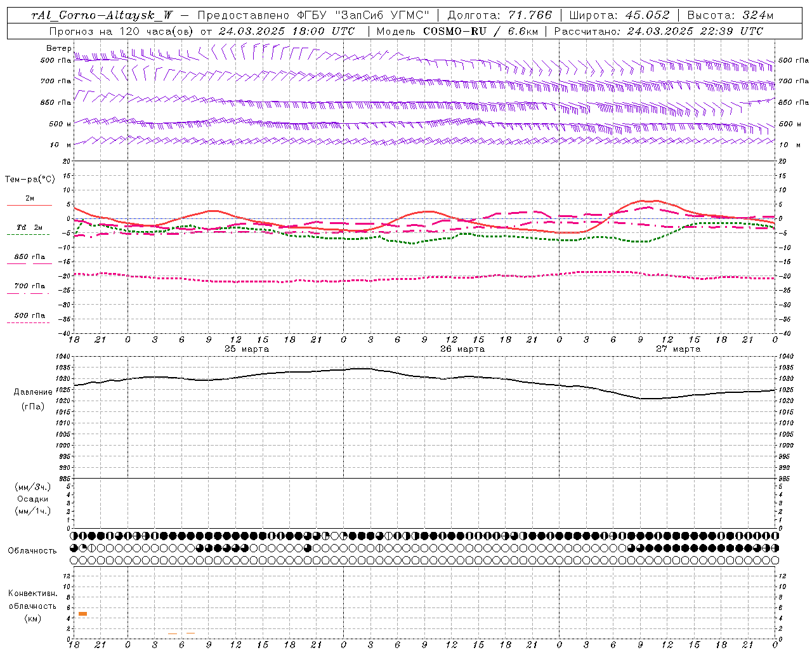Screen dimensions: 812x650
Task: Select the Высота: 324м value
Action: point(731,15)
